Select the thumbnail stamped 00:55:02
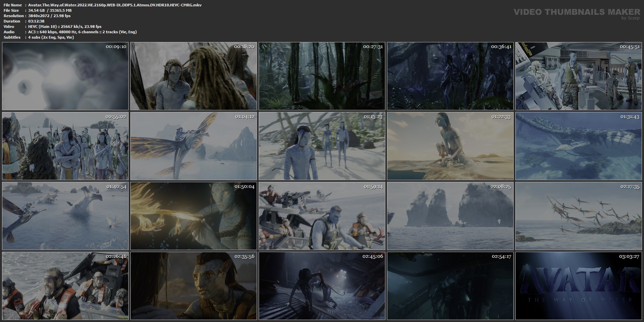 click(x=65, y=146)
